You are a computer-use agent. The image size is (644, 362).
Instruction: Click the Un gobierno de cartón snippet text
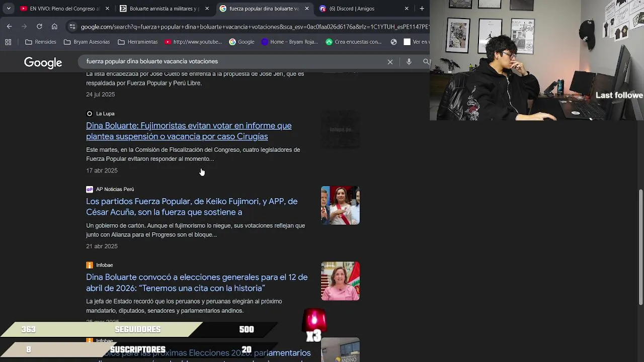click(x=196, y=230)
